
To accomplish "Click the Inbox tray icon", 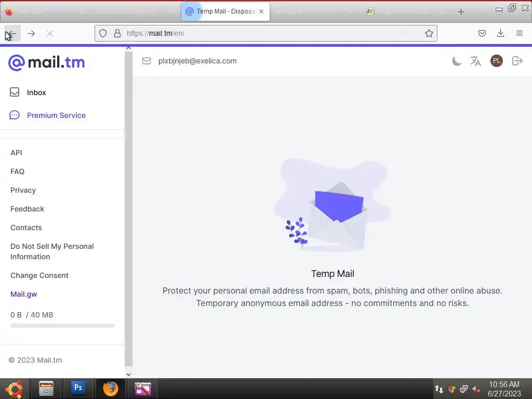I will (x=15, y=92).
